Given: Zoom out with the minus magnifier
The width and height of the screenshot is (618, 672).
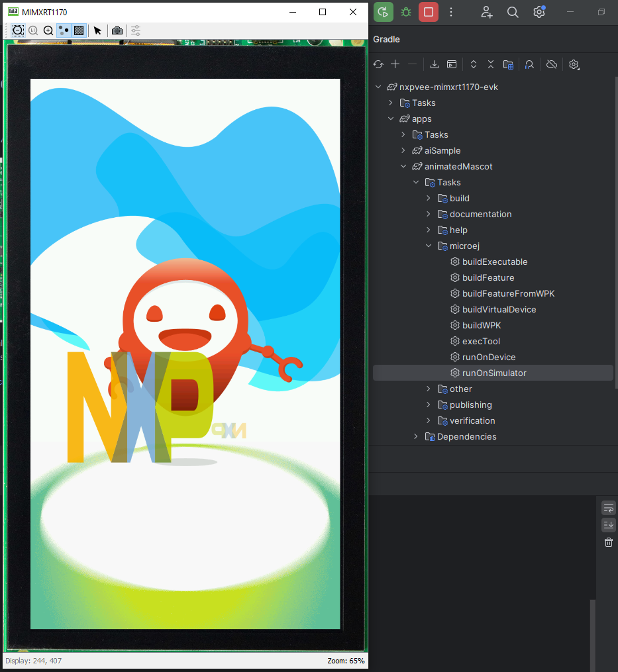Looking at the screenshot, I should [18, 30].
